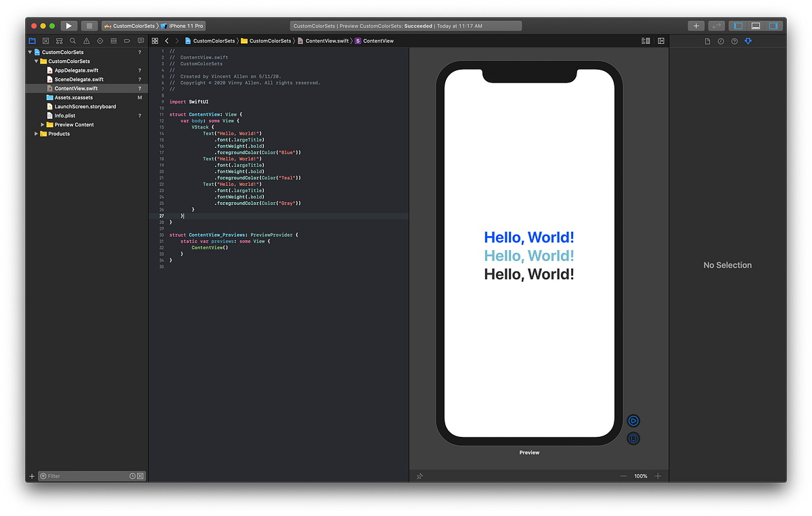Start Live Preview in the canvas
Image resolution: width=812 pixels, height=516 pixels.
point(633,421)
